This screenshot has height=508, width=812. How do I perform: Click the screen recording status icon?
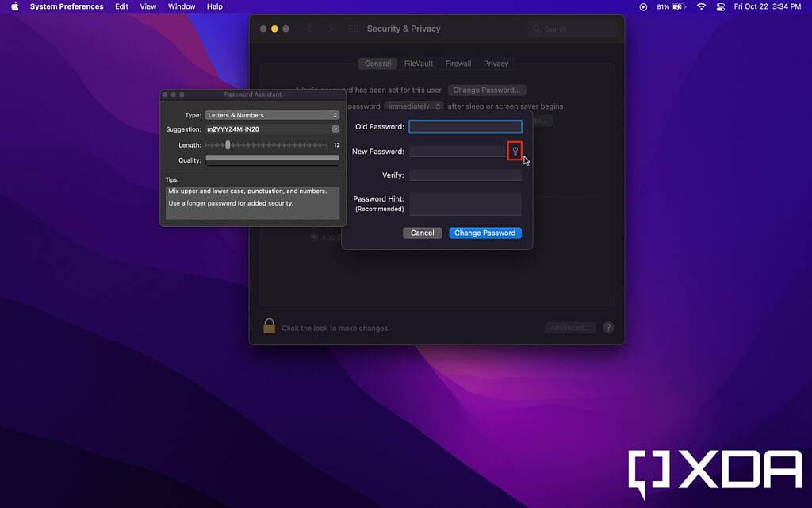coord(643,6)
